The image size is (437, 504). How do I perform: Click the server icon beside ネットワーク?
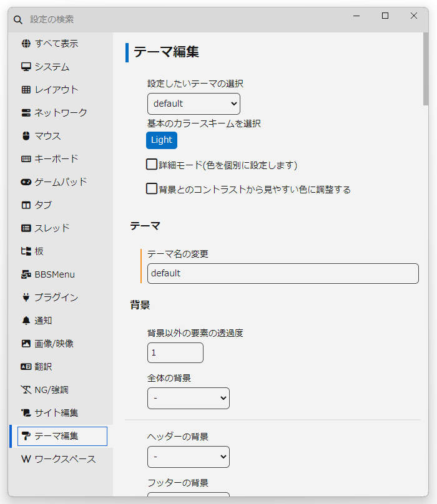point(26,113)
